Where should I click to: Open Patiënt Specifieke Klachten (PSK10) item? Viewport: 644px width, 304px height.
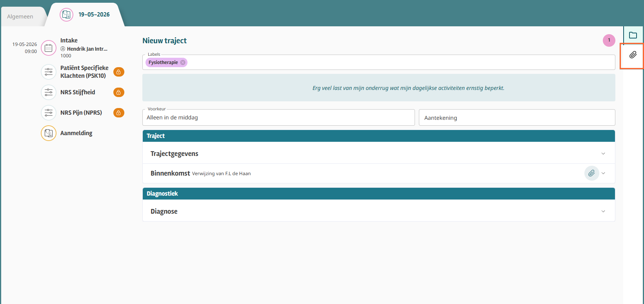pos(84,72)
